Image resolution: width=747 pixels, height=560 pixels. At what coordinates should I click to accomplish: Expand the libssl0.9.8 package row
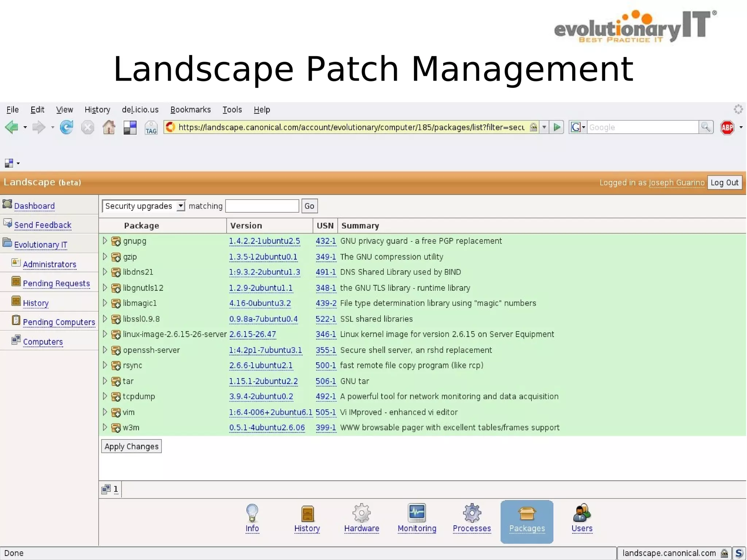point(105,319)
